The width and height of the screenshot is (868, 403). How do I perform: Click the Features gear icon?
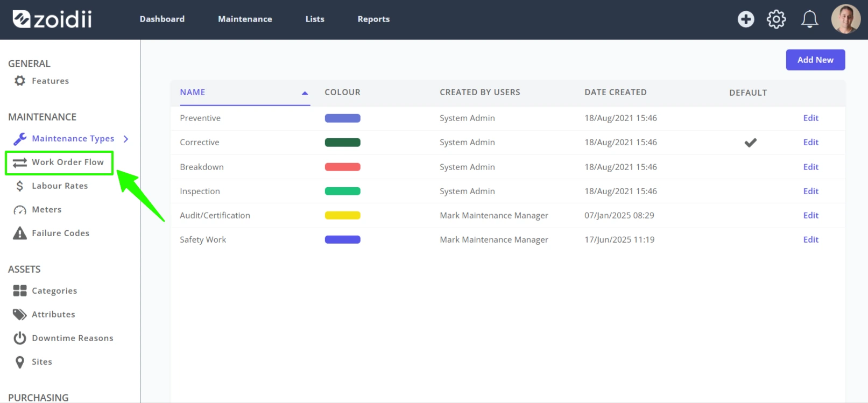point(20,81)
